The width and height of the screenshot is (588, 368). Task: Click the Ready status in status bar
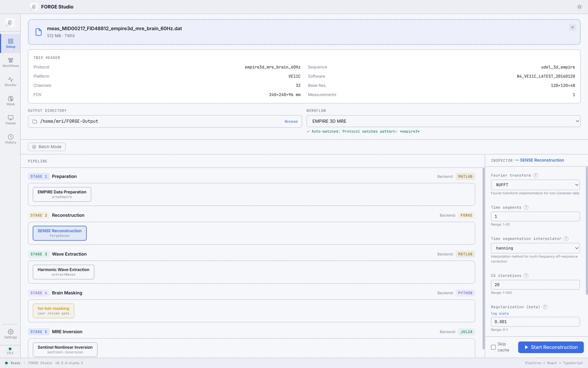click(x=13, y=363)
